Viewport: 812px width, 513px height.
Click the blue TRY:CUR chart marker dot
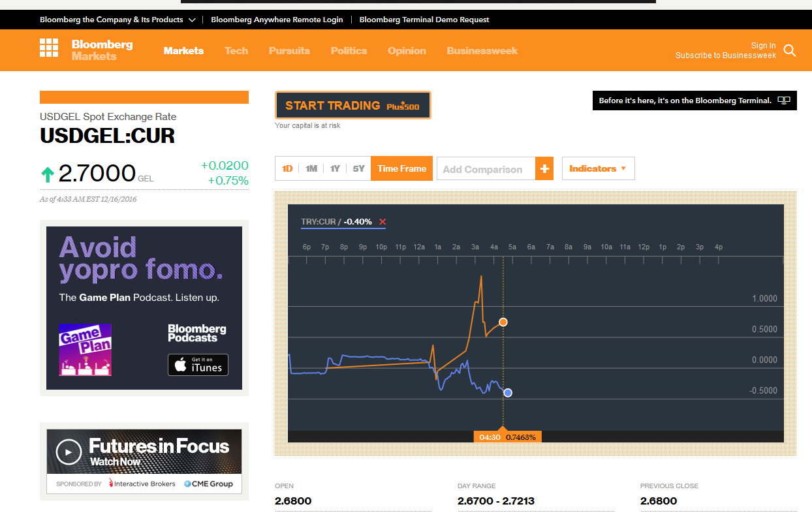click(x=508, y=393)
